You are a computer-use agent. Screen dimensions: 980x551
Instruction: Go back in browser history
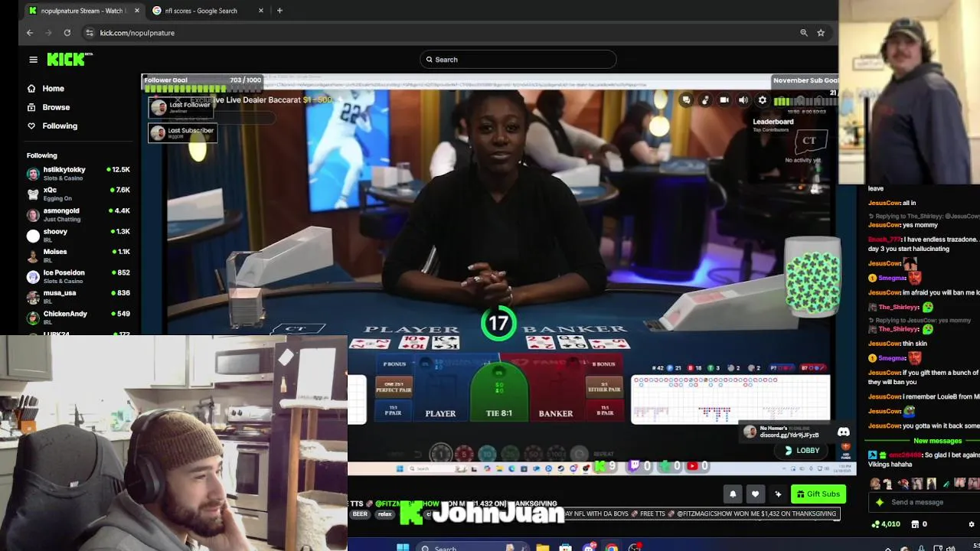click(30, 33)
